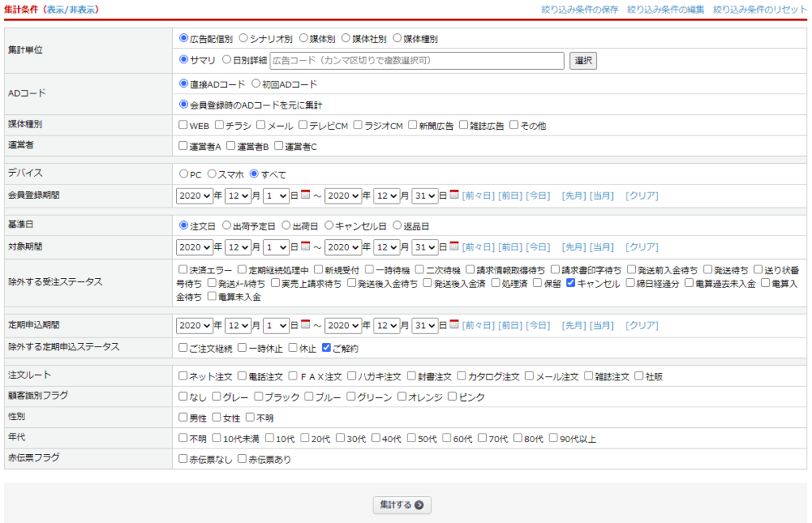Click the 絞り込み条件のリセット link
This screenshot has width=812, height=523.
point(760,10)
